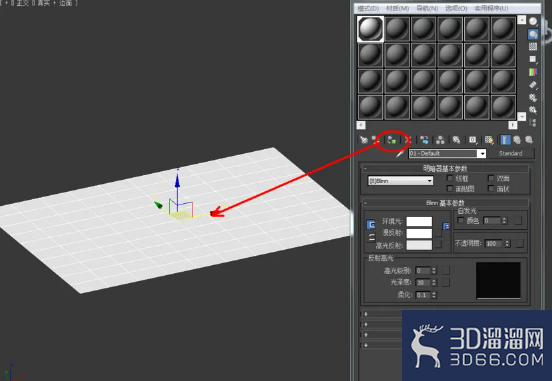Reset map/material with the red X icon
Image resolution: width=552 pixels, height=381 pixels.
tap(407, 140)
